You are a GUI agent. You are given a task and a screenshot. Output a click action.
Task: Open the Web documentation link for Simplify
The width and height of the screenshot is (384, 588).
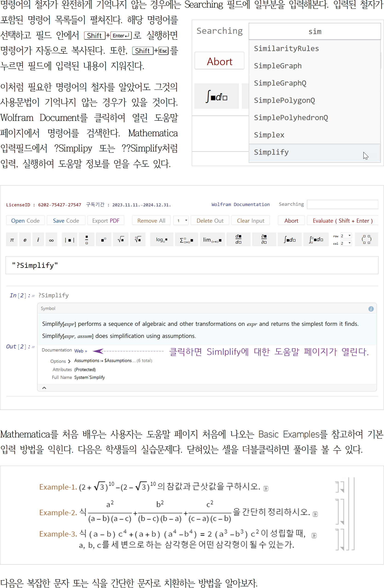pos(80,351)
